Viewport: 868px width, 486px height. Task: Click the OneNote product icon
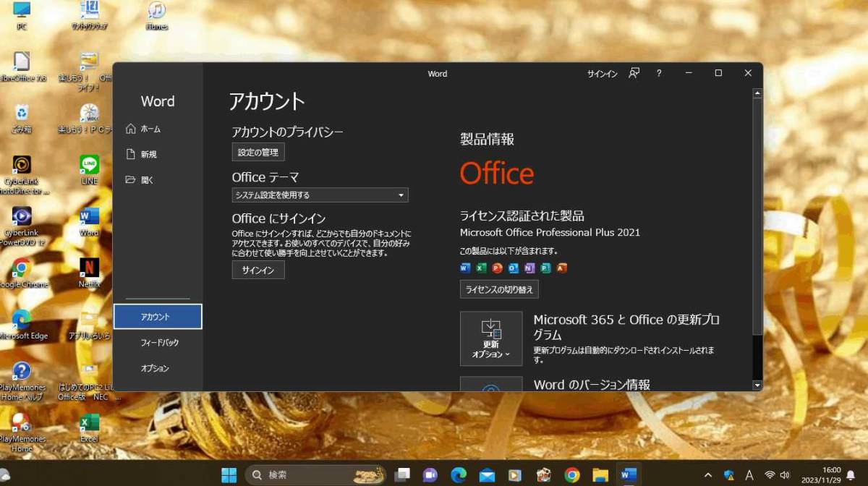pyautogui.click(x=529, y=268)
